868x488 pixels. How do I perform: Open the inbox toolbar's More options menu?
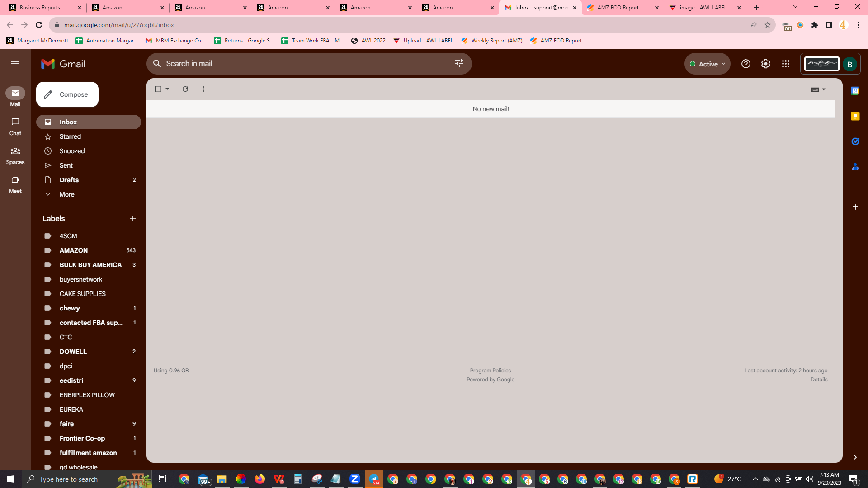[203, 89]
